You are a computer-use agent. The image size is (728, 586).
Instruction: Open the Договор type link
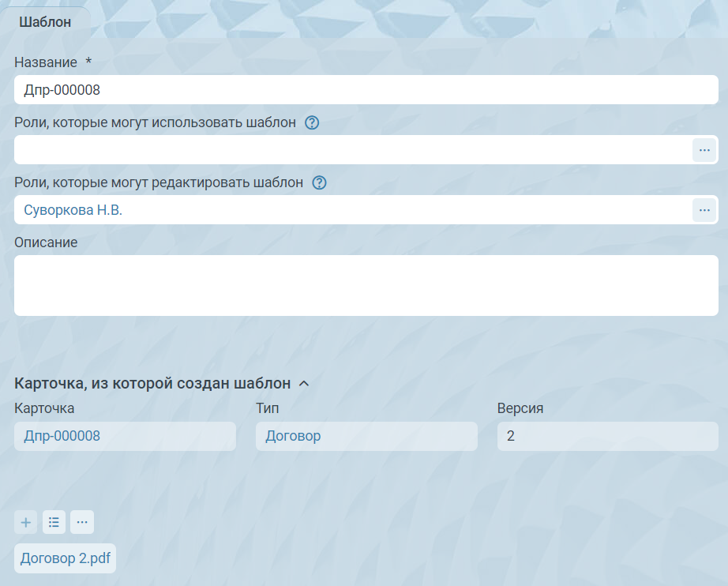point(293,436)
